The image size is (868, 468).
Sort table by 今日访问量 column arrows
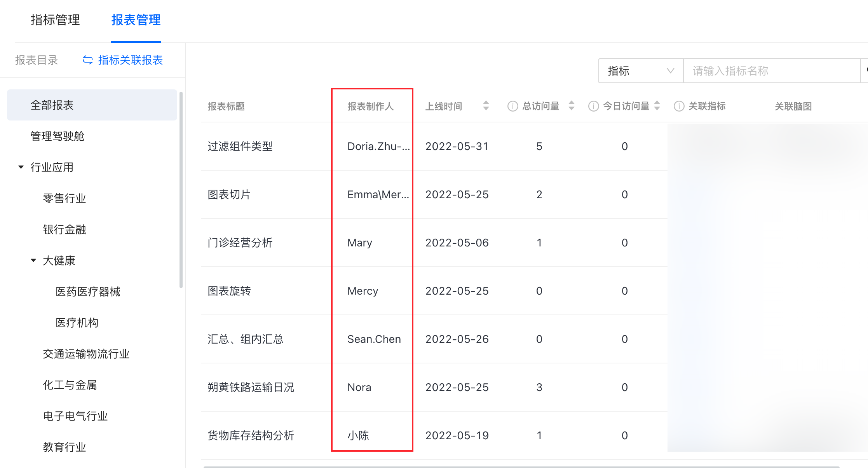[657, 106]
